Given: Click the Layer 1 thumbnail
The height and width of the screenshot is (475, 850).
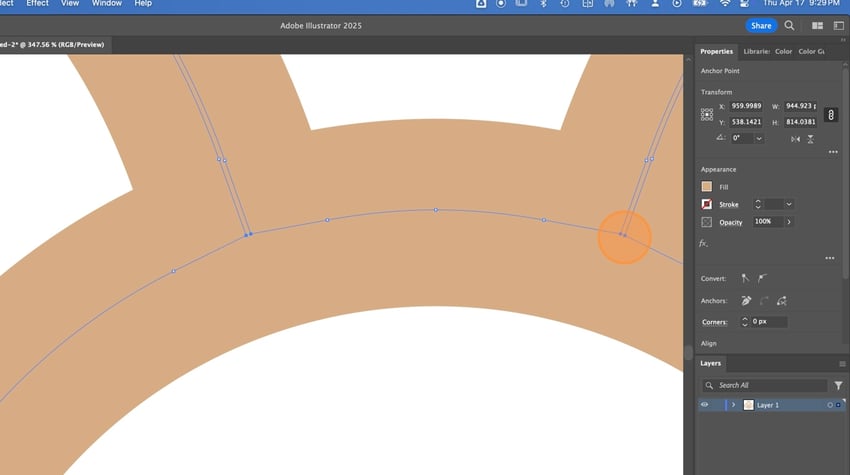Looking at the screenshot, I should coord(748,405).
